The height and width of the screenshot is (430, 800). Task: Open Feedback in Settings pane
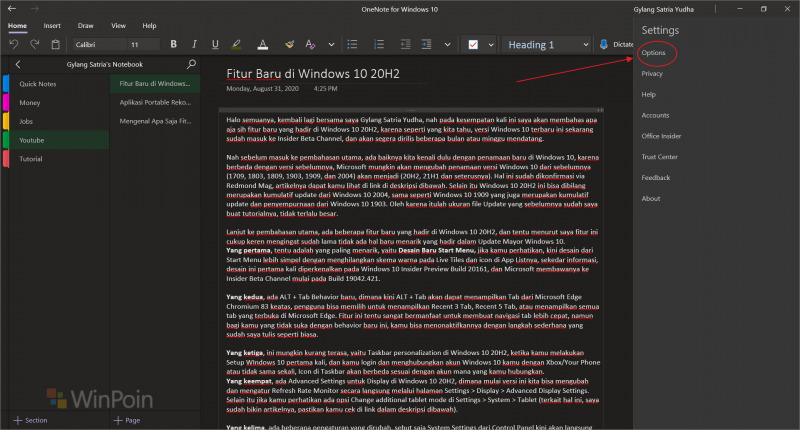pyautogui.click(x=656, y=178)
